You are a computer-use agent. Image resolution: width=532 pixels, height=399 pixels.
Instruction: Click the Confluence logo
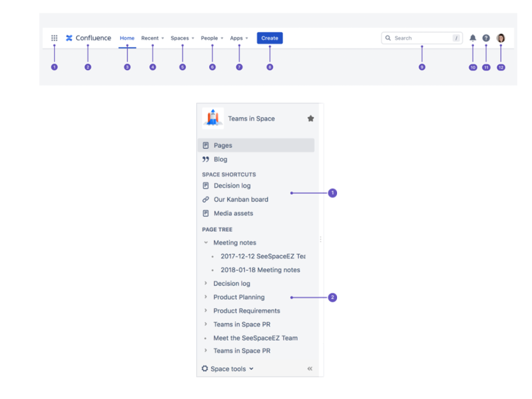click(88, 38)
